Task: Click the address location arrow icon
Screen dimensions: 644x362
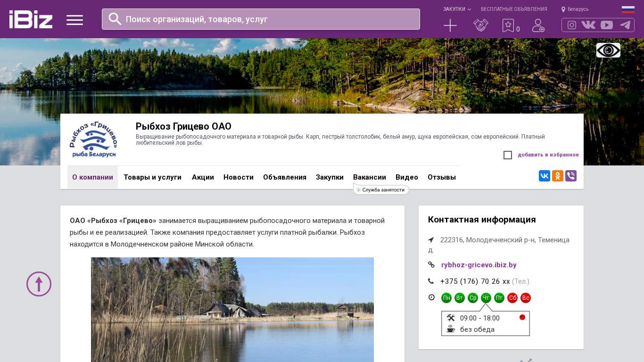Action: point(431,240)
